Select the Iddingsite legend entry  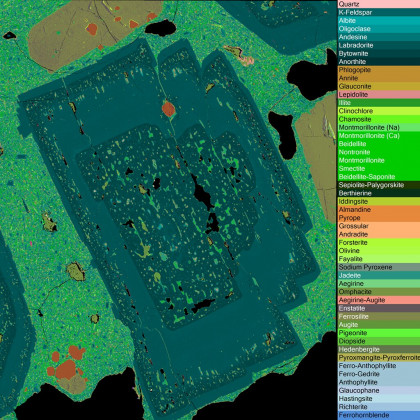coord(379,201)
